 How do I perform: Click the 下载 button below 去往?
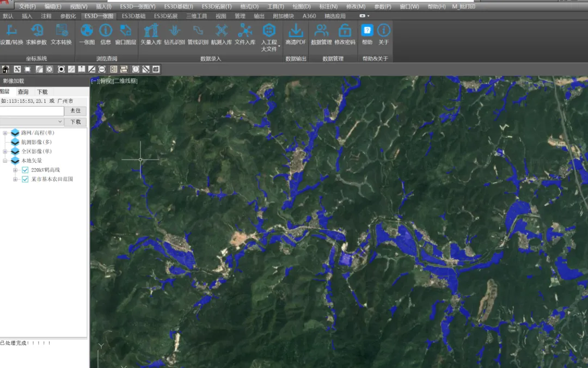(75, 122)
